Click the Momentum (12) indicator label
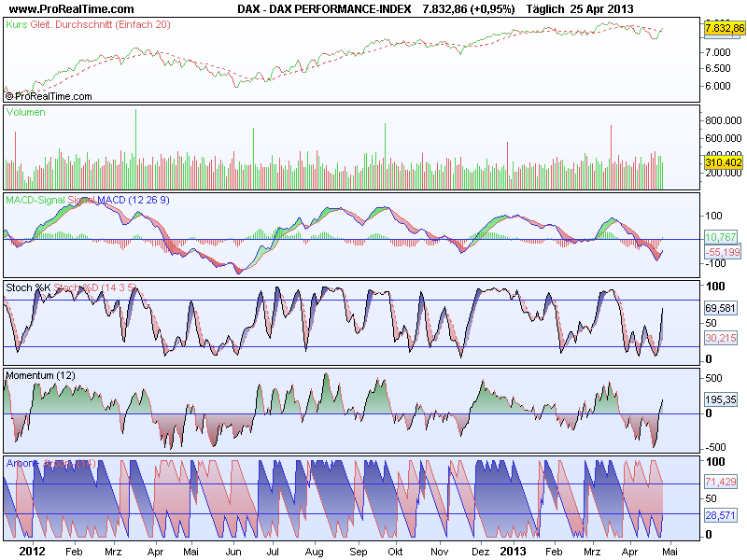Image resolution: width=747 pixels, height=560 pixels. click(x=40, y=375)
